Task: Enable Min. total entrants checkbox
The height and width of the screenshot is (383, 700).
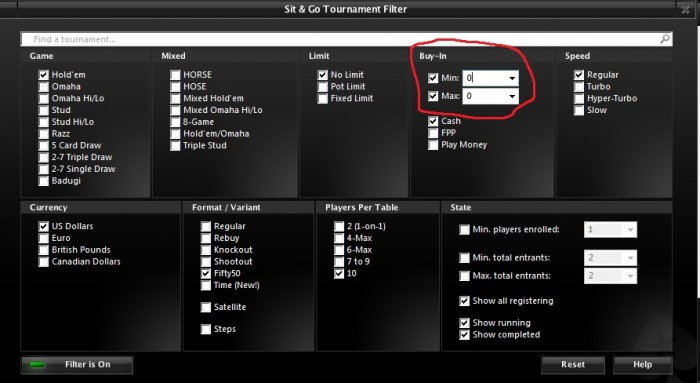Action: (x=464, y=258)
